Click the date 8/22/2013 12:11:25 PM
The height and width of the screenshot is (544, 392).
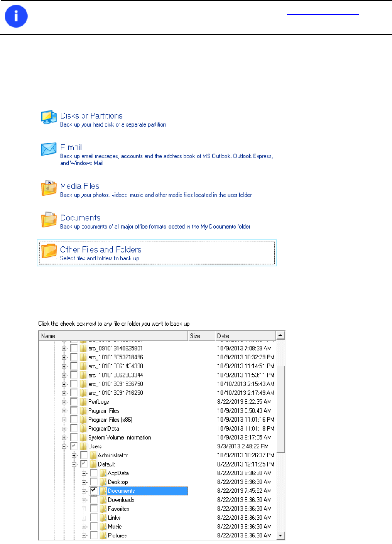tap(246, 464)
